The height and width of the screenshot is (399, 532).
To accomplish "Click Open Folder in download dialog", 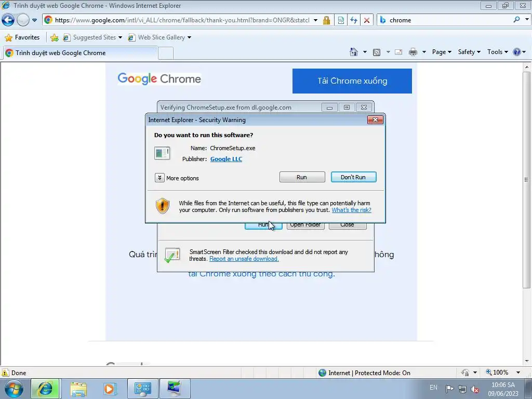I will tap(305, 225).
